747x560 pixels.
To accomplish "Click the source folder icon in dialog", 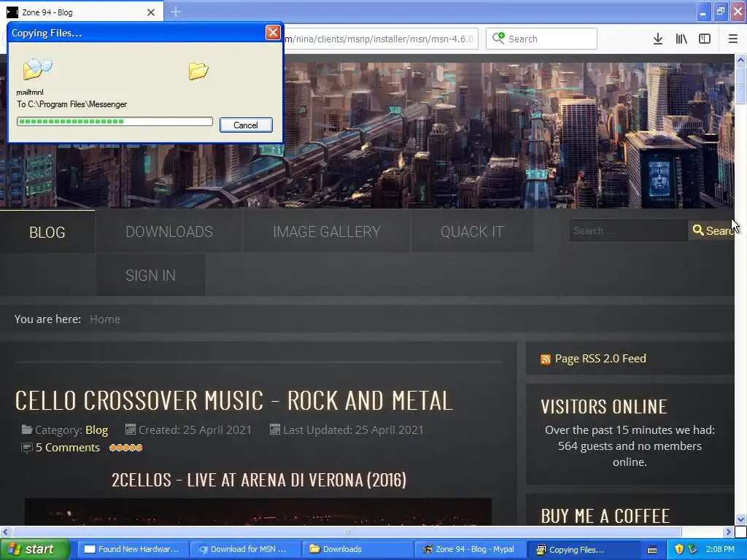I will click(37, 69).
